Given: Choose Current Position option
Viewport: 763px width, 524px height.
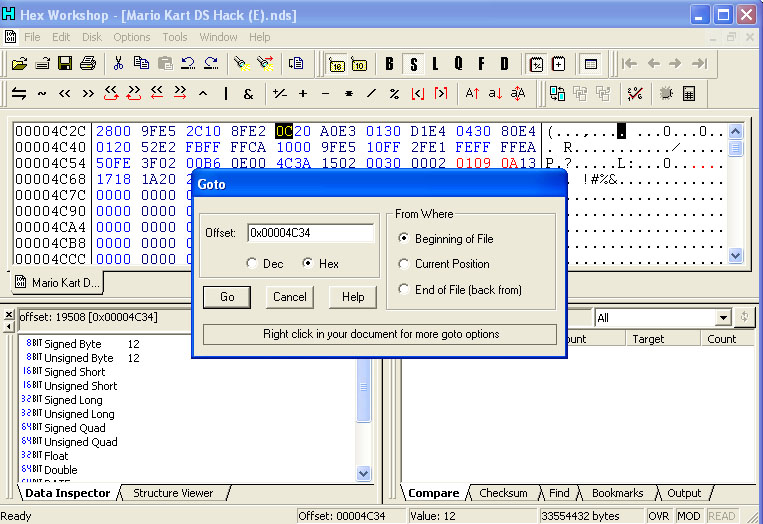Looking at the screenshot, I should tap(403, 264).
